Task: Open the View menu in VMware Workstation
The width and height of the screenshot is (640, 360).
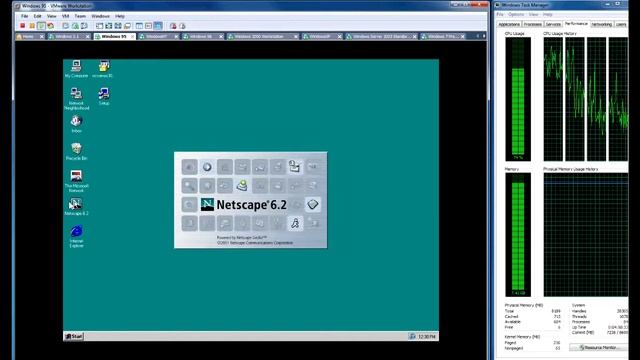Action: 51,16
